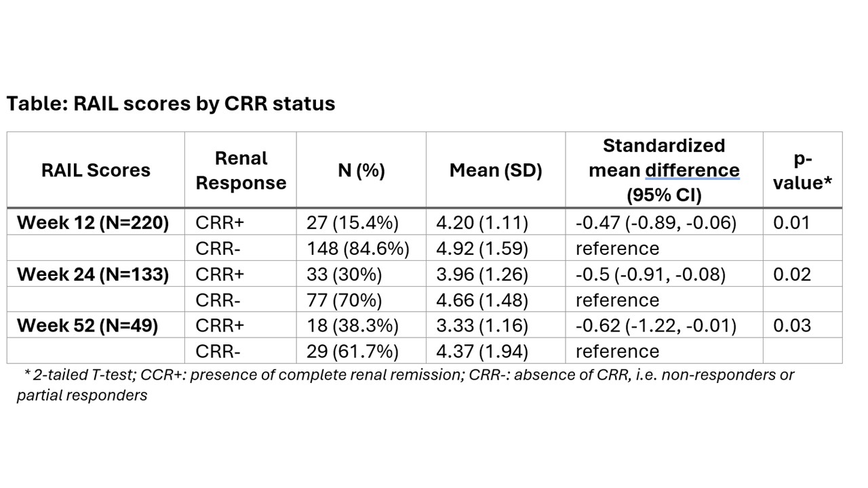Click the cell containing '148 (84.6%)'

click(358, 248)
